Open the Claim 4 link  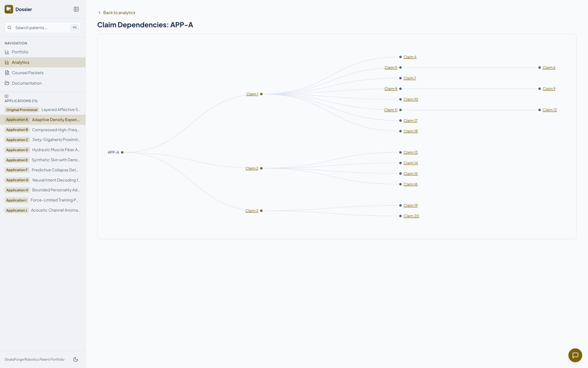click(x=410, y=57)
